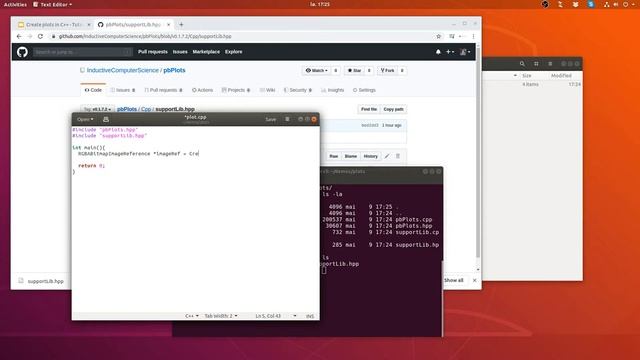The height and width of the screenshot is (360, 640).
Task: Change Tab Width setting in status bar
Action: pyautogui.click(x=221, y=316)
